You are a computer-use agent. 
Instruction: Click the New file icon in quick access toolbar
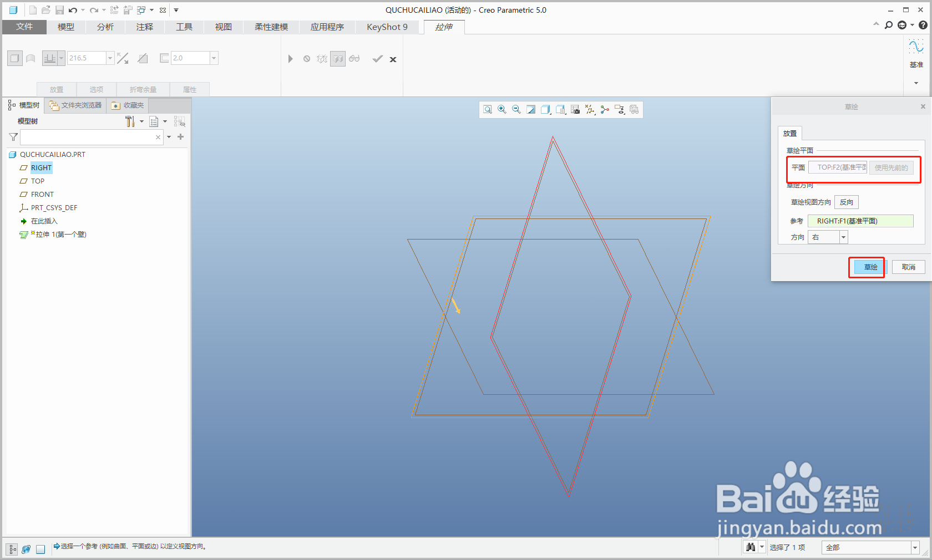(33, 10)
